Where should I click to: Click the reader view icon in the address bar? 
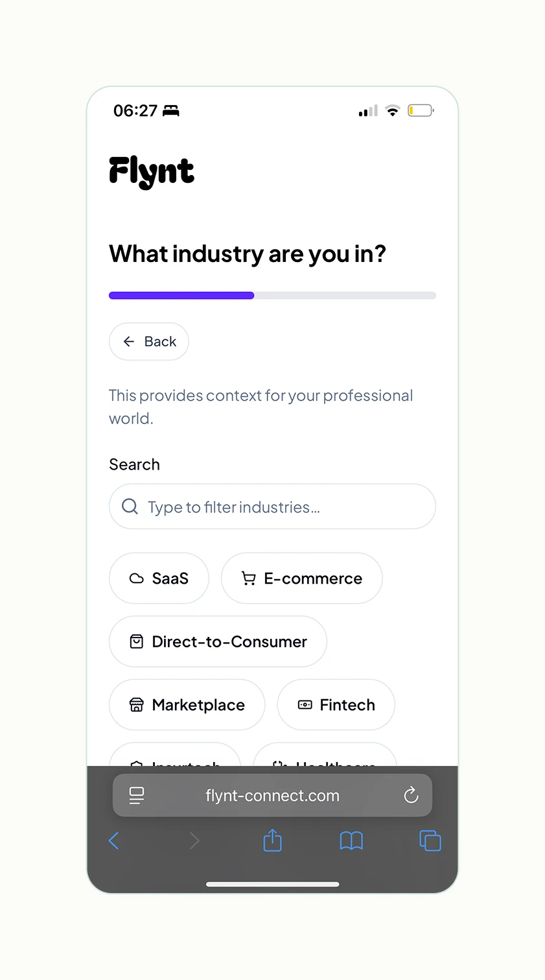click(x=137, y=795)
